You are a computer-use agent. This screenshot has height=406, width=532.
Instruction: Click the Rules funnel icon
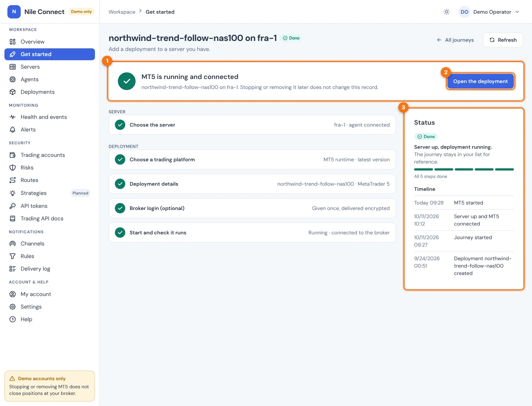[x=13, y=256]
